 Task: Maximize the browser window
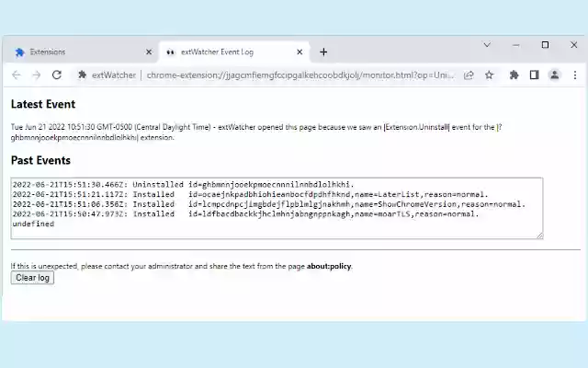point(545,45)
